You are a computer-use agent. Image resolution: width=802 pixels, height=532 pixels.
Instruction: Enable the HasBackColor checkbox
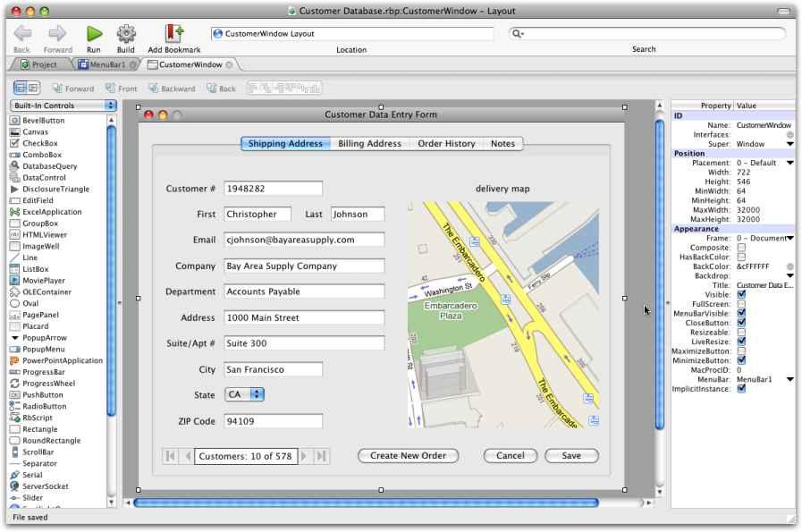pos(740,257)
